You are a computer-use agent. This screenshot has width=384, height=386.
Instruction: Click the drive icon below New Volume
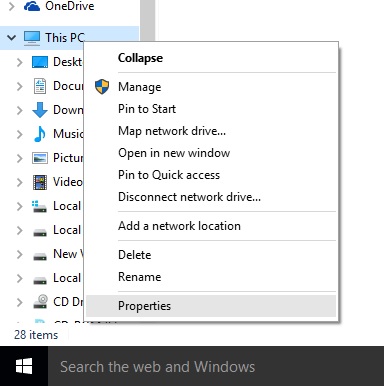click(x=40, y=280)
